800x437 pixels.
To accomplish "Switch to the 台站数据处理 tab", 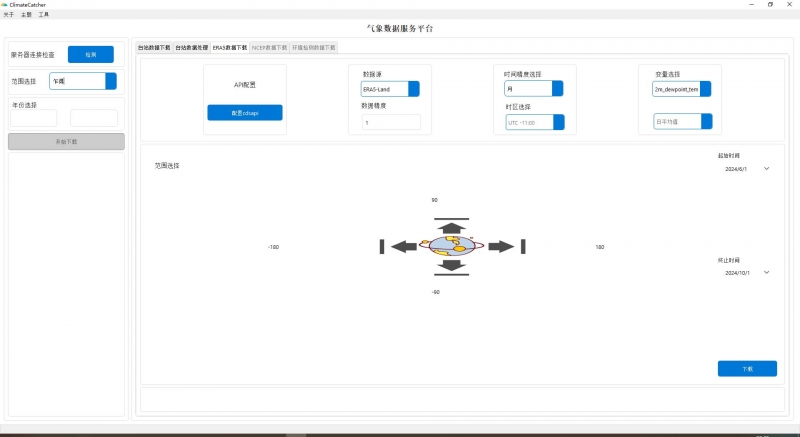I will (x=191, y=47).
